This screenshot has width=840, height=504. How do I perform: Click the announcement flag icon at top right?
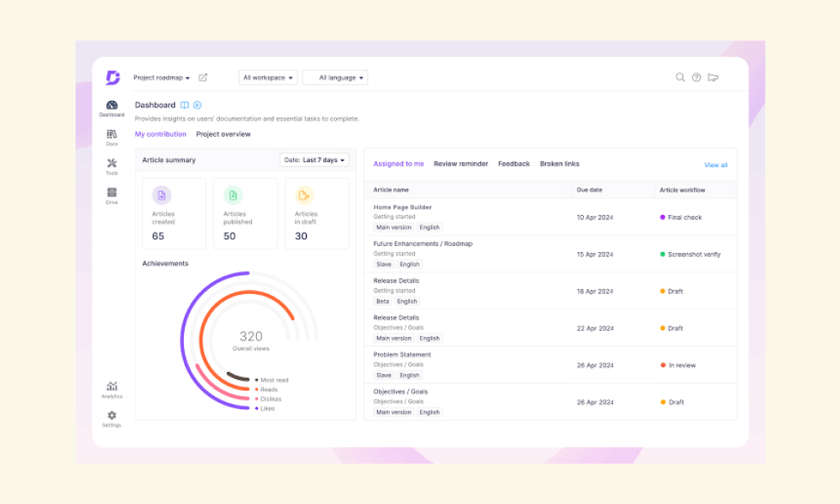713,77
